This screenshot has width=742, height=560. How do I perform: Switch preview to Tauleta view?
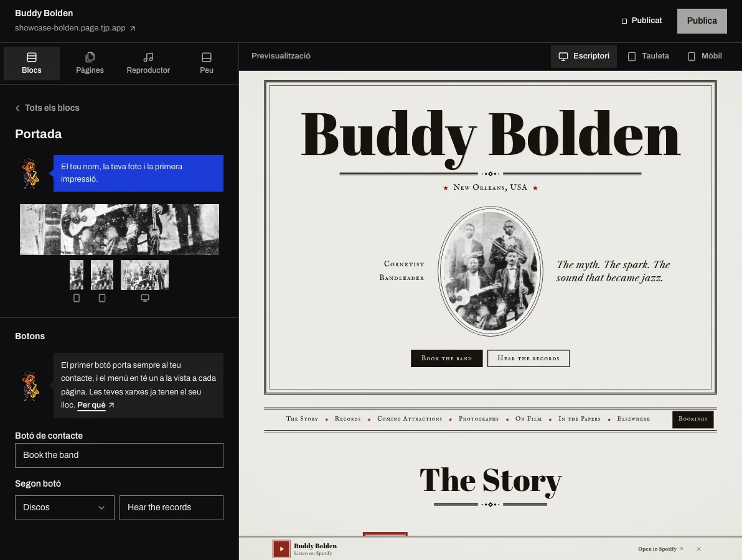pyautogui.click(x=648, y=56)
